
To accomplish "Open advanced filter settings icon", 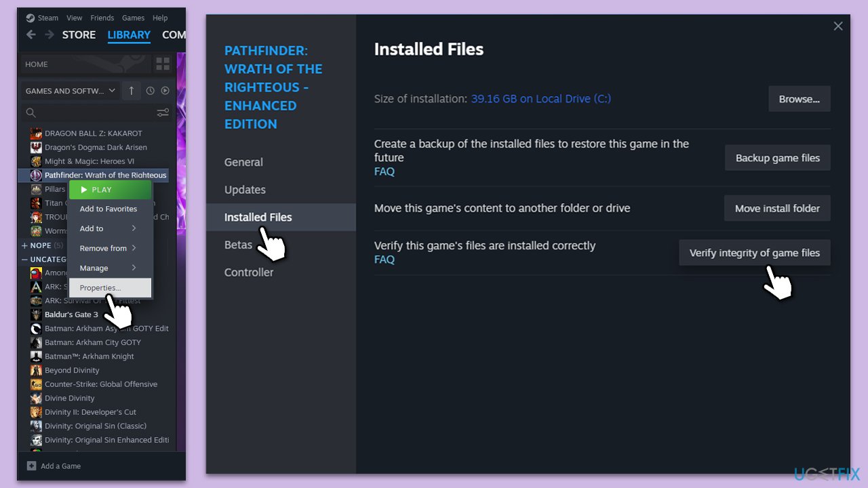I will [x=163, y=113].
